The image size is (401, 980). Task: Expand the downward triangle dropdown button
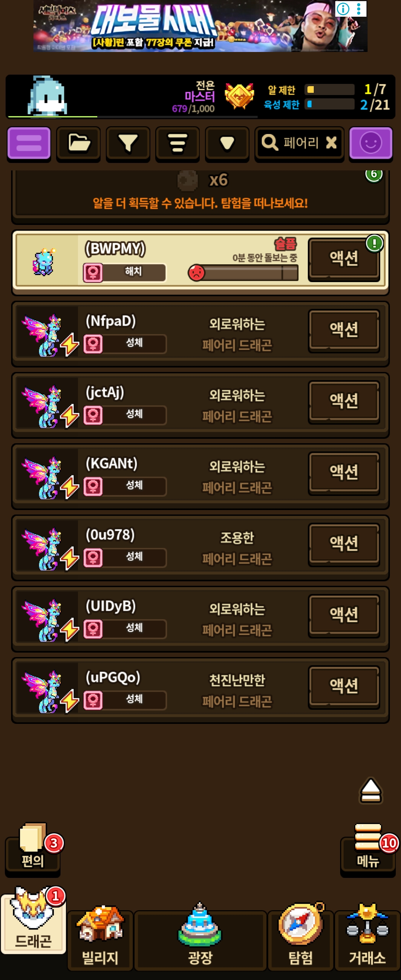tap(227, 143)
